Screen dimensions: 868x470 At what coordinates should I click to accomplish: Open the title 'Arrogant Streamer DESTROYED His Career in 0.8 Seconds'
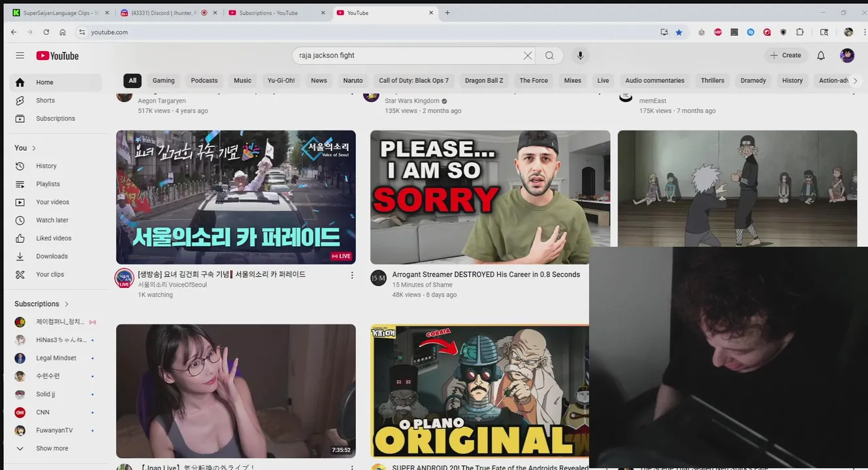click(486, 275)
